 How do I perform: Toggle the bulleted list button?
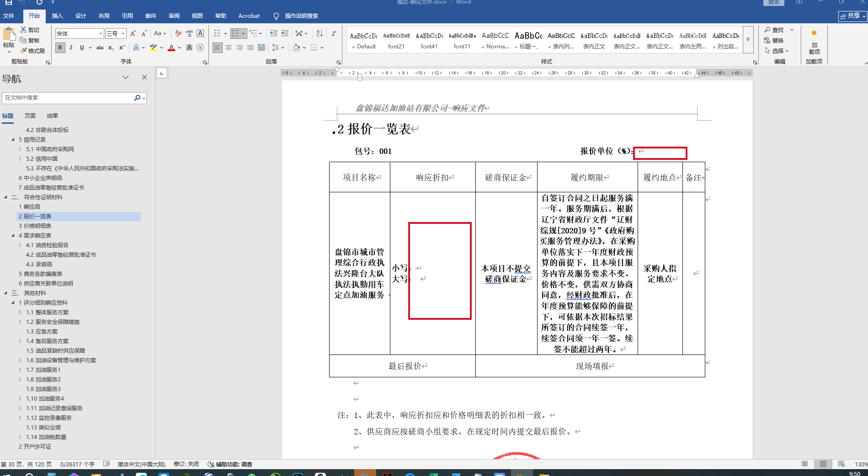[217, 33]
